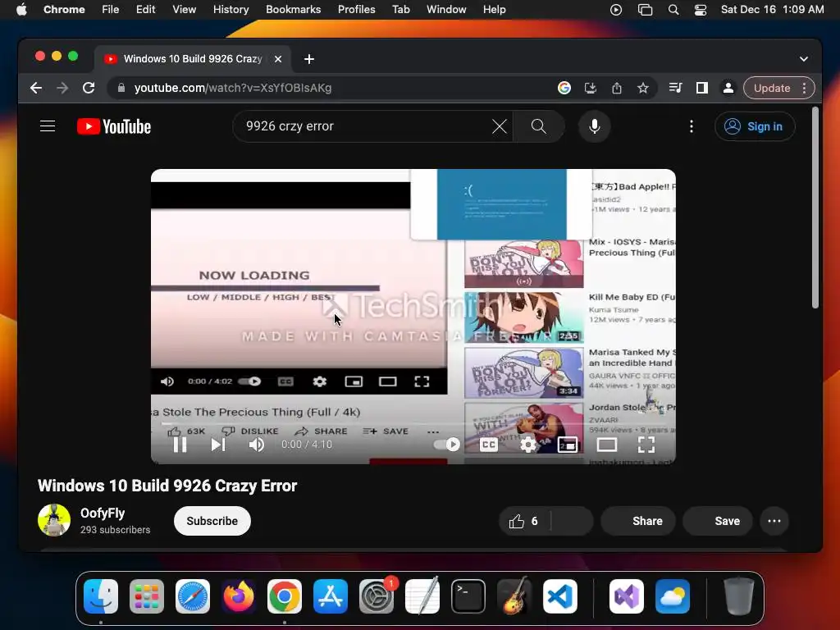Image resolution: width=840 pixels, height=630 pixels.
Task: Toggle theater mode view
Action: pos(607,445)
